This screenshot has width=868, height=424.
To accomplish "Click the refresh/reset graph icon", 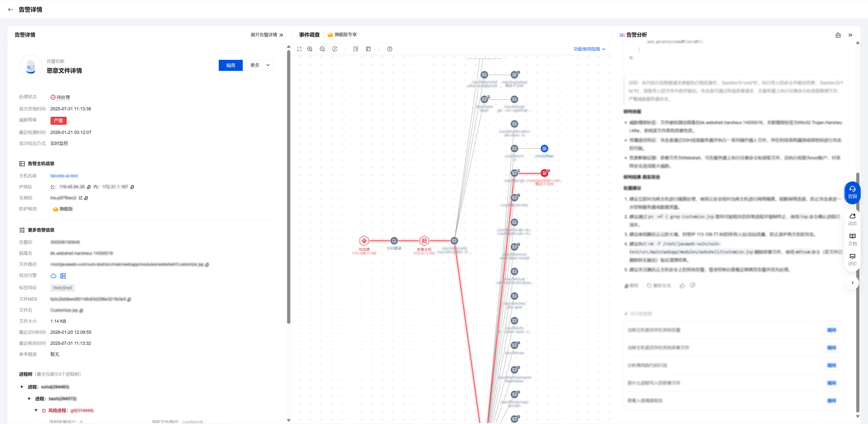I will click(x=335, y=49).
